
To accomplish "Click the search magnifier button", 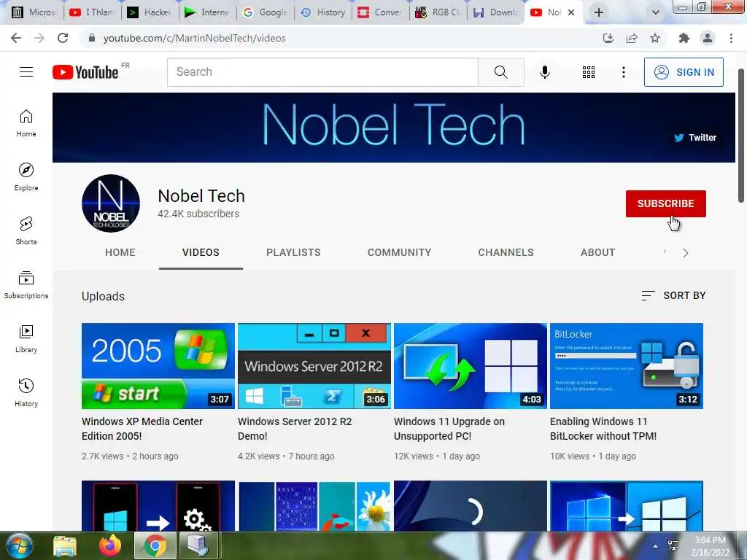I will tap(500, 72).
